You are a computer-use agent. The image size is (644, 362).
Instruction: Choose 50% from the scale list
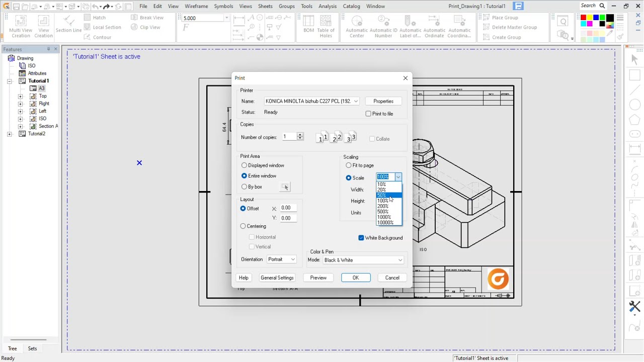tap(389, 195)
